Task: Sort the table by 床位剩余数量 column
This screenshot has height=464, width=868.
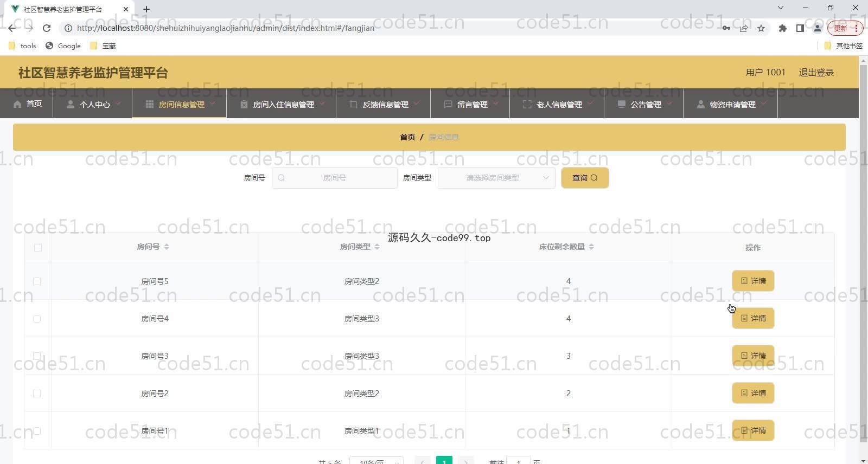Action: 591,247
